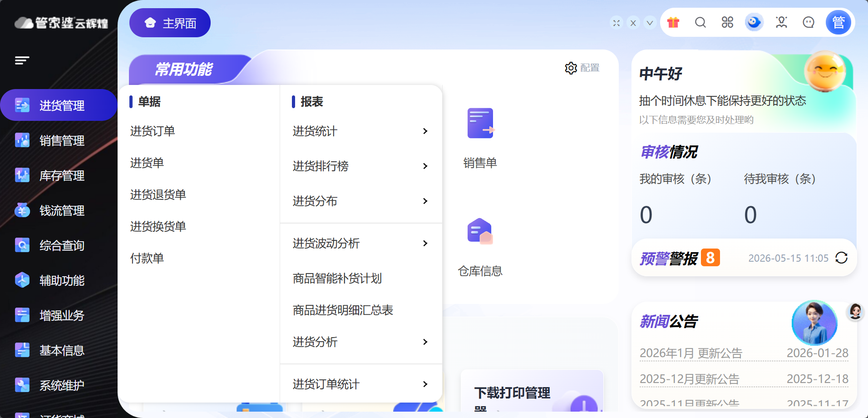868x418 pixels.
Task: Open the user avatar 管 button
Action: pyautogui.click(x=838, y=22)
